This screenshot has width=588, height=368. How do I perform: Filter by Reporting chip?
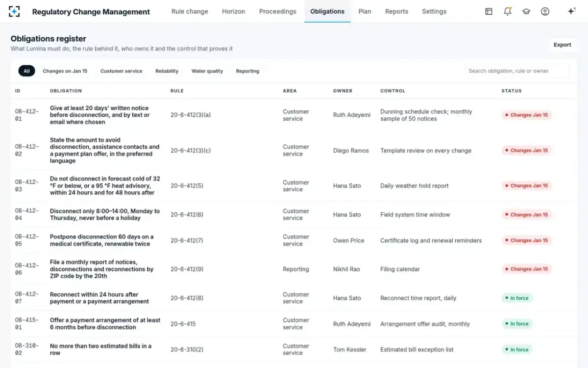point(247,71)
